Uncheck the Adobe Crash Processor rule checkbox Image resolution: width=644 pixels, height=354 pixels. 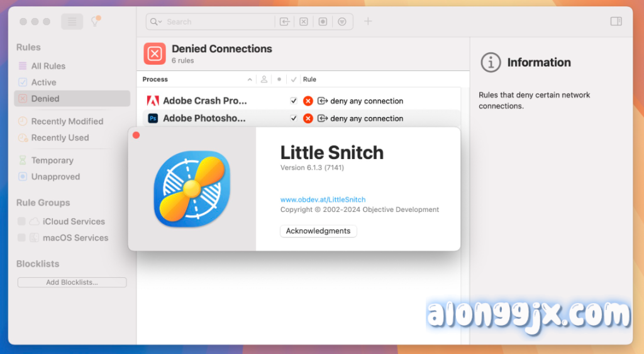(294, 101)
